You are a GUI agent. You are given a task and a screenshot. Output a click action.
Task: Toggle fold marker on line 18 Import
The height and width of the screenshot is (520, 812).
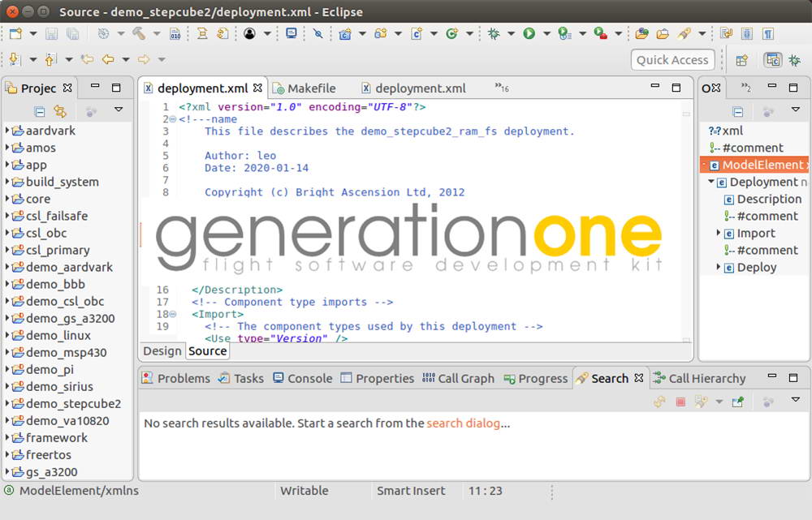click(x=173, y=314)
